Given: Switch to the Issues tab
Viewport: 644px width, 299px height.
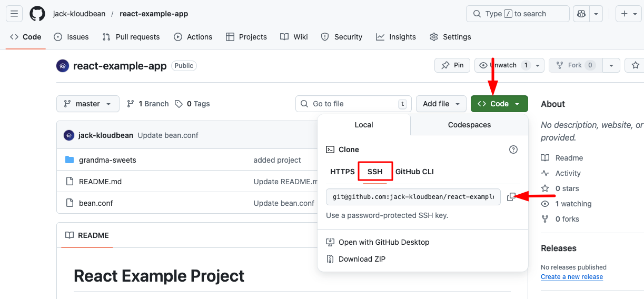Looking at the screenshot, I should tap(71, 37).
